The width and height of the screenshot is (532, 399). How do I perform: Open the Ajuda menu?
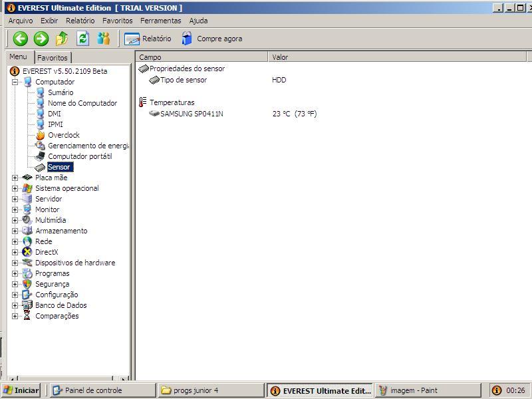pyautogui.click(x=198, y=21)
